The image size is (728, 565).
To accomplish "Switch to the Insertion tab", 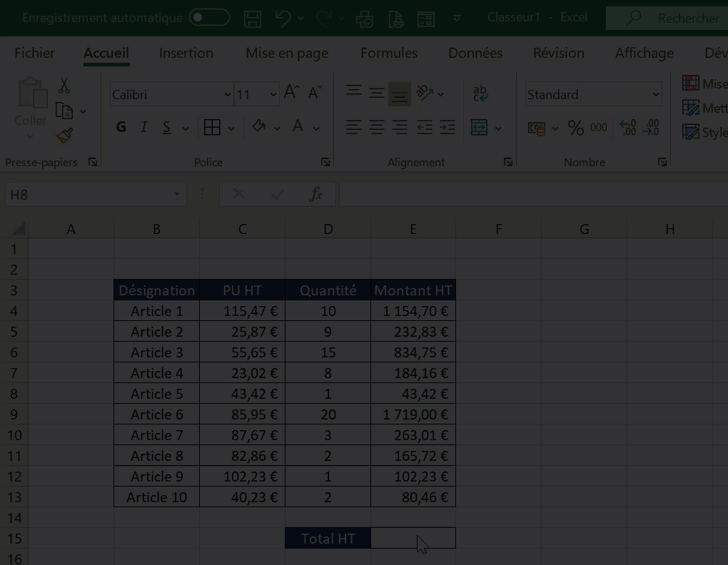I will tap(186, 53).
